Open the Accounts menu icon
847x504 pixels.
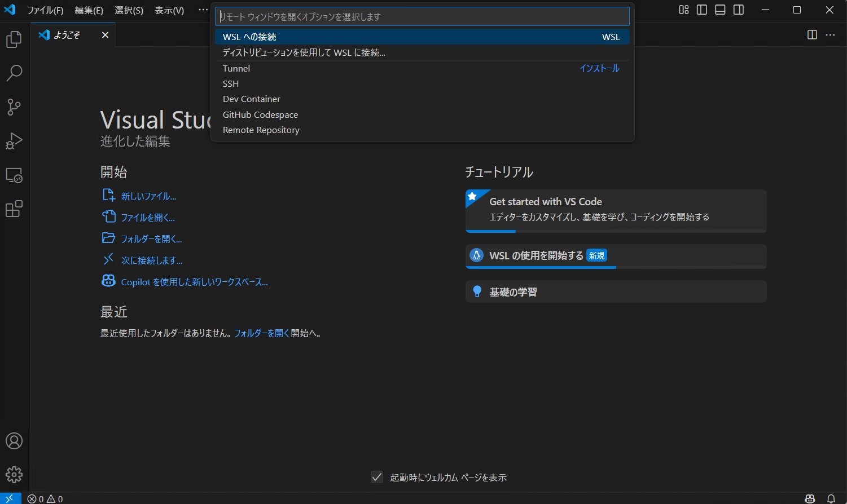pos(14,441)
